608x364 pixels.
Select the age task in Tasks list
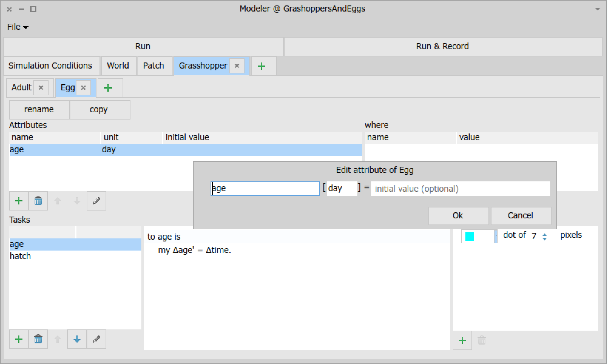75,244
